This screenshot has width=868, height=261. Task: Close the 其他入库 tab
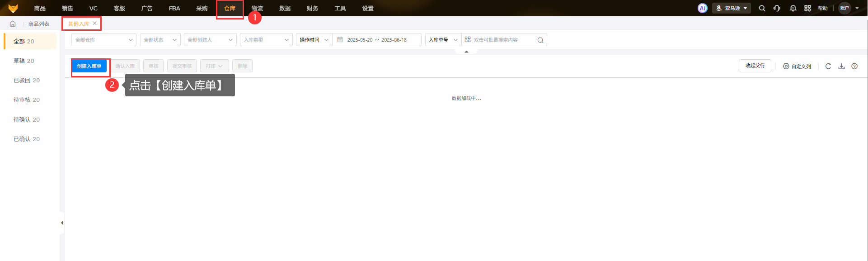coord(94,23)
